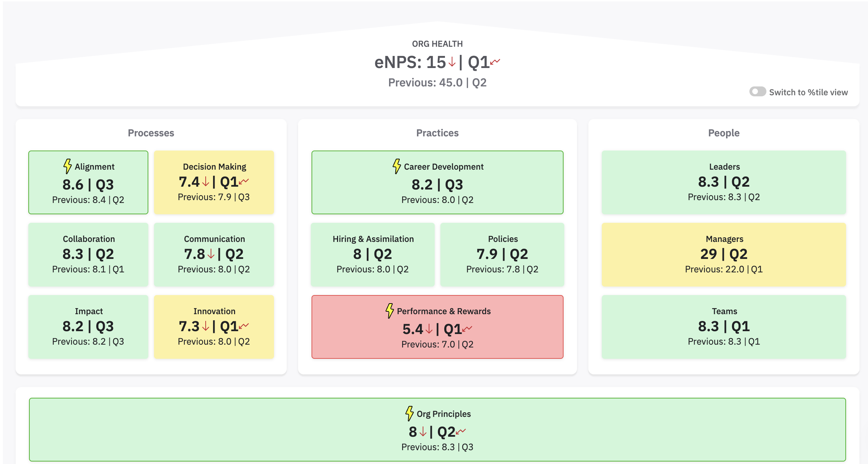Click the lightning bolt on Performance & Rewards
The image size is (868, 464).
pos(389,311)
